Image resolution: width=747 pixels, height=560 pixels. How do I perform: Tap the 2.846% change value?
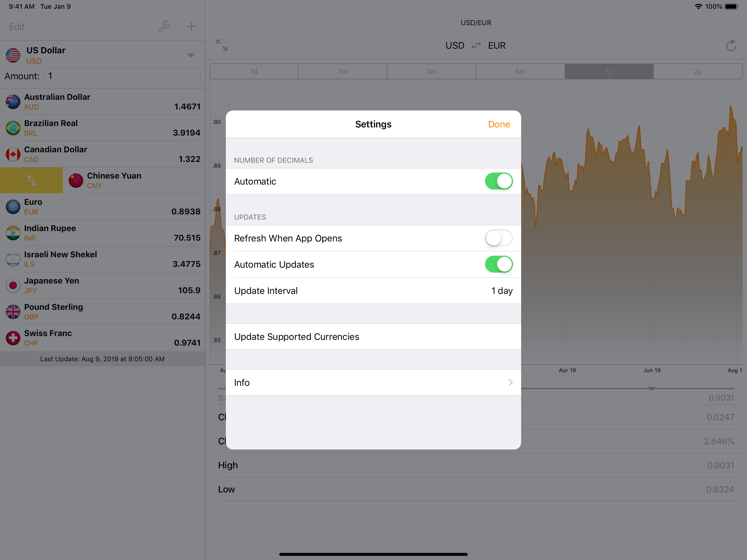click(719, 441)
